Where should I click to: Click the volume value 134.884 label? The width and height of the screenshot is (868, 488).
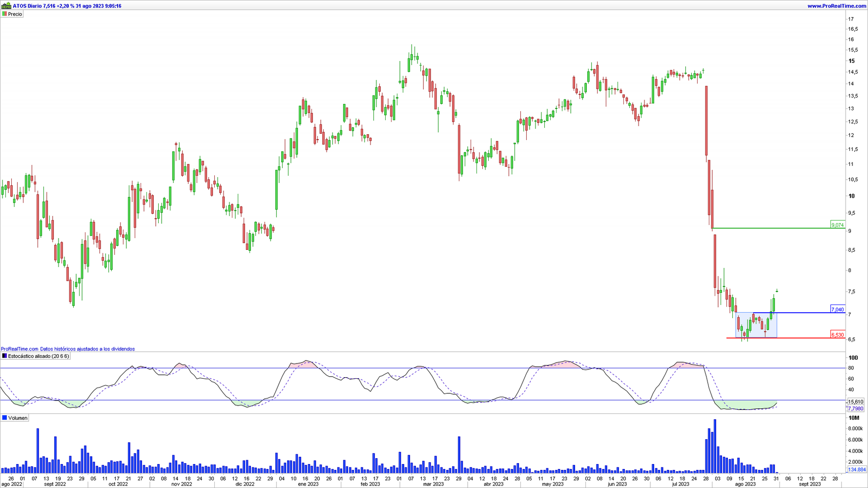tap(857, 469)
